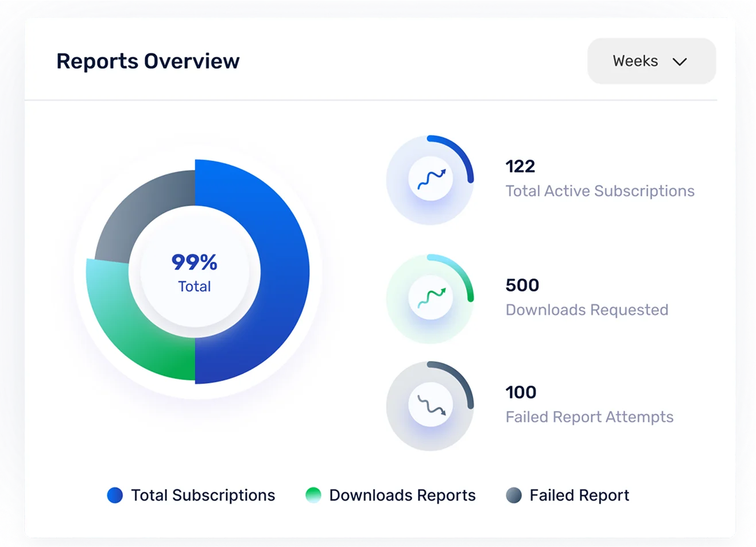
Task: Click the Reports Overview heading
Action: pos(148,61)
